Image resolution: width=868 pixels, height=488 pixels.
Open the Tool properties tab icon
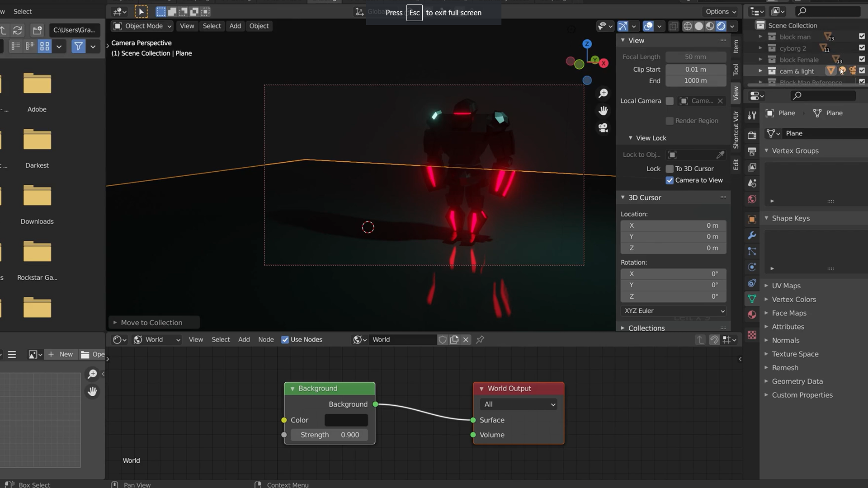[752, 115]
